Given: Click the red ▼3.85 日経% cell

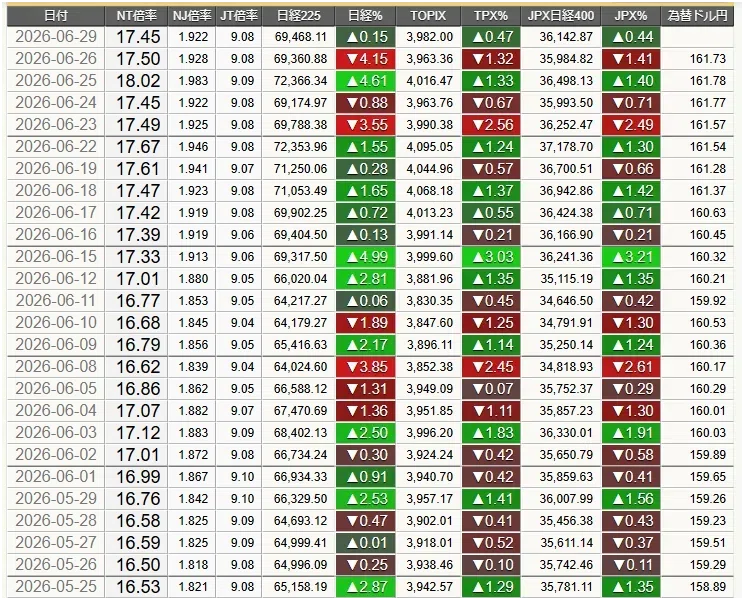Looking at the screenshot, I should pyautogui.click(x=366, y=367).
